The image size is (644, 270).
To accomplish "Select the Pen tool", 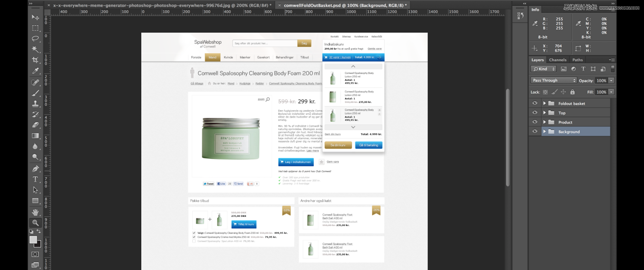I will pyautogui.click(x=35, y=169).
